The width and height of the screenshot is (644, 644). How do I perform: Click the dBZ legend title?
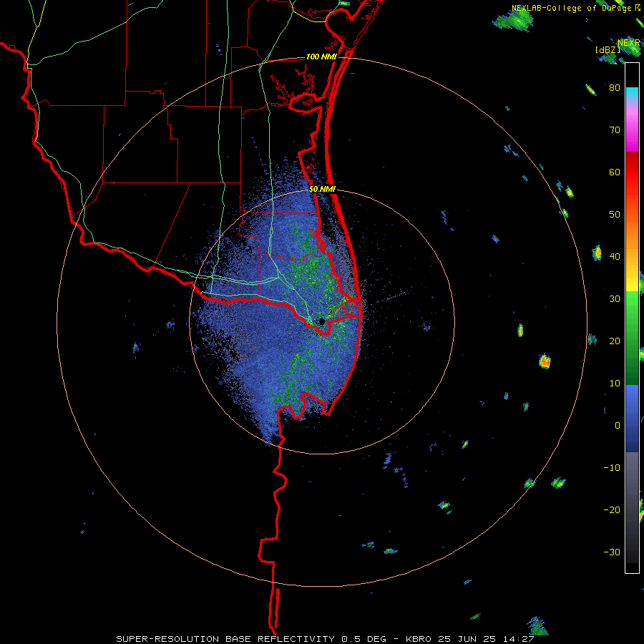[x=608, y=49]
